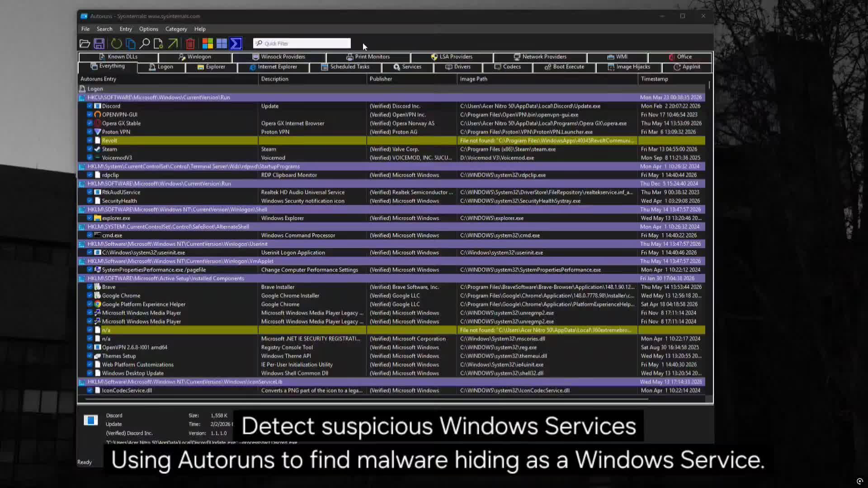Click the OPENVPN-GUI entry icon

97,115
